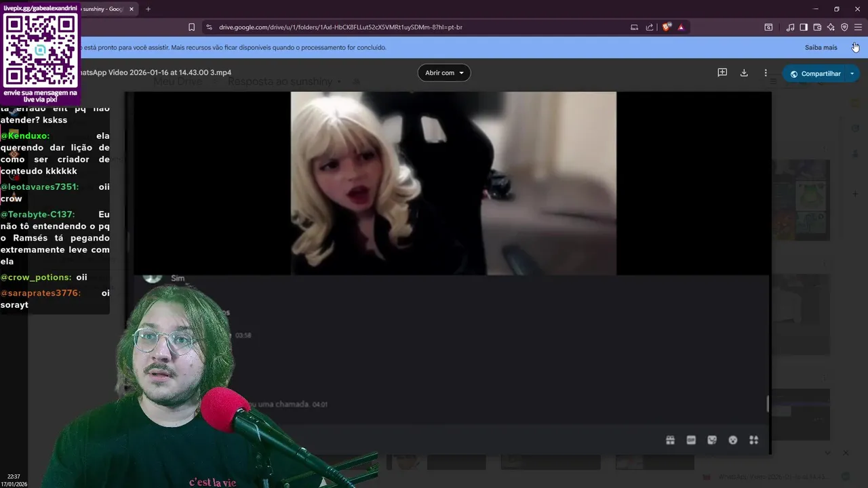Image resolution: width=868 pixels, height=488 pixels.
Task: Click the Compartilhar share button
Action: pyautogui.click(x=814, y=73)
